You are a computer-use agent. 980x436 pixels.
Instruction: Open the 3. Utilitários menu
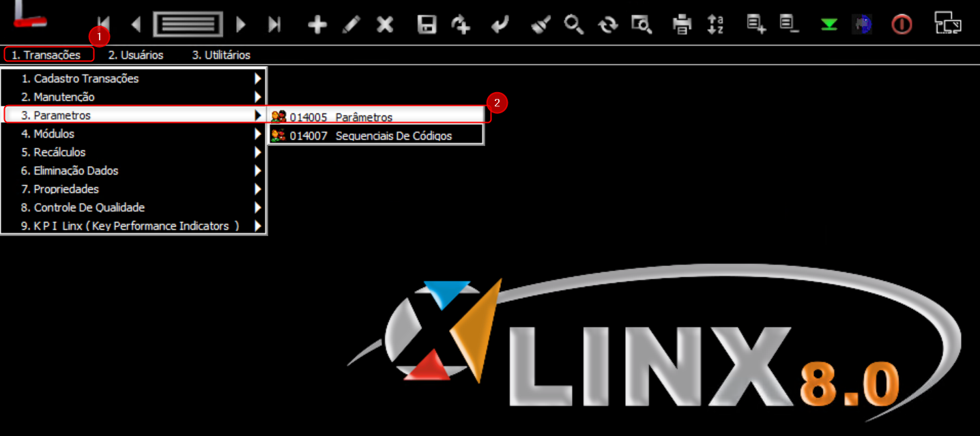click(x=221, y=55)
